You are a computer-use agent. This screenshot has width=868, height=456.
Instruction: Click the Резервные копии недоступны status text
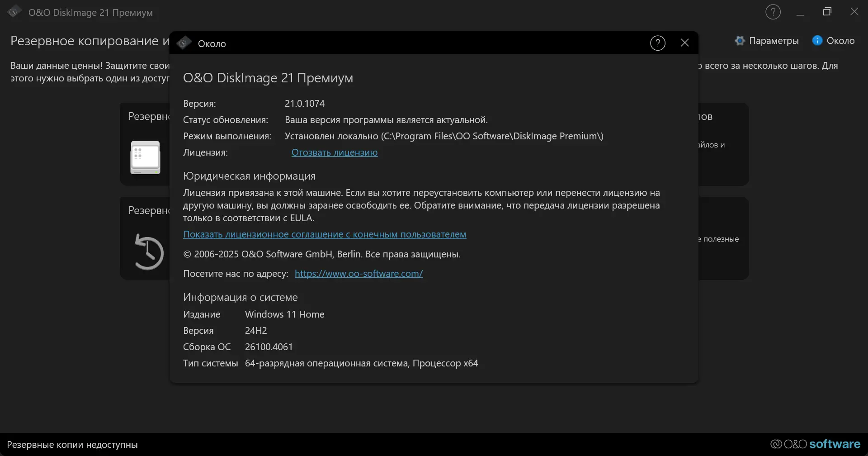(72, 445)
